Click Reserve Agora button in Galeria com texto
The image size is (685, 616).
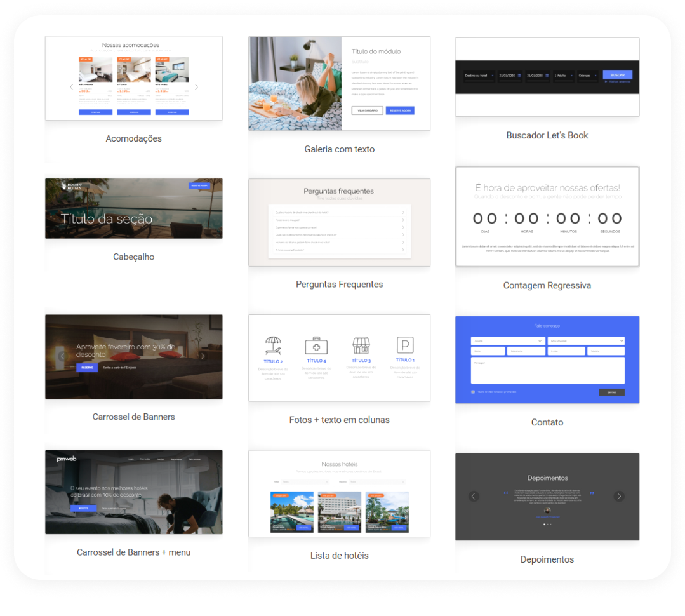point(400,110)
